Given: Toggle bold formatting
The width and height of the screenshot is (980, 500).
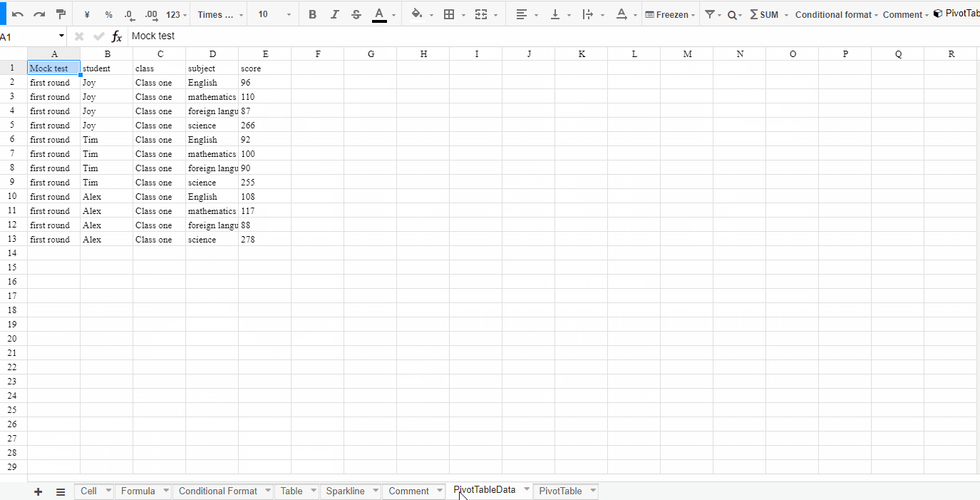Looking at the screenshot, I should (x=312, y=14).
